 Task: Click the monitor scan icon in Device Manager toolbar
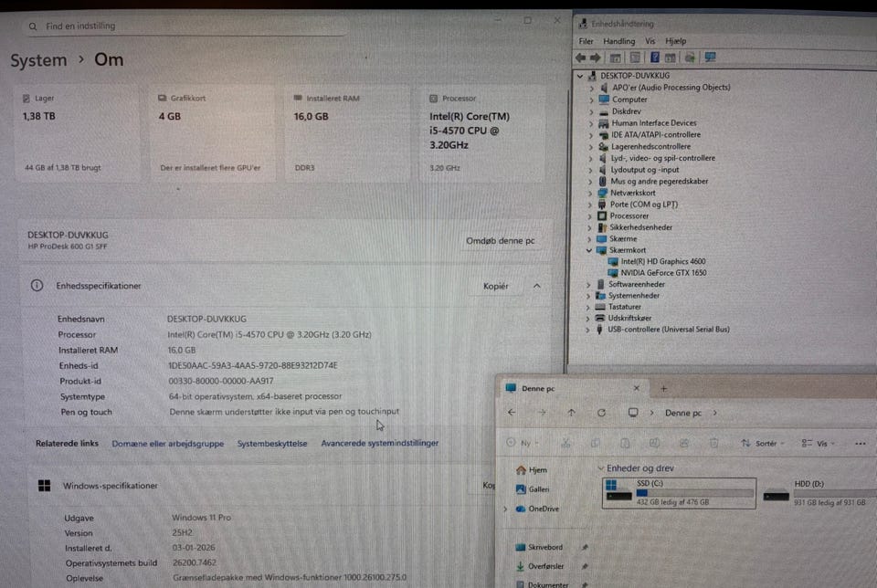click(711, 57)
